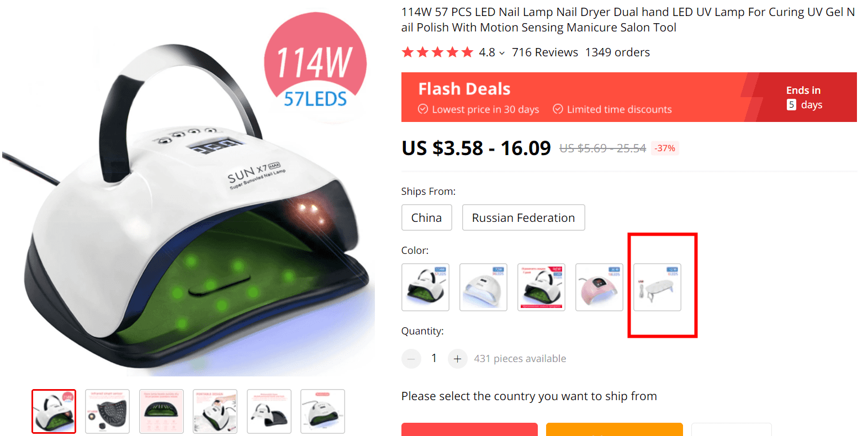Decrease quantity with the minus button
This screenshot has height=436, width=868.
pos(411,359)
